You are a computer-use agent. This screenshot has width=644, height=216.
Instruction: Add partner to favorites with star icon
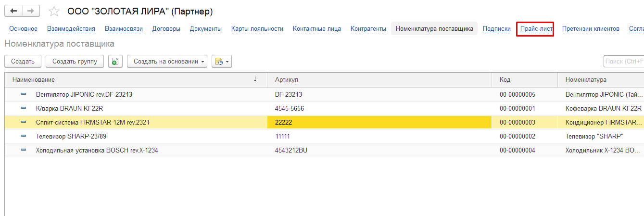point(54,11)
